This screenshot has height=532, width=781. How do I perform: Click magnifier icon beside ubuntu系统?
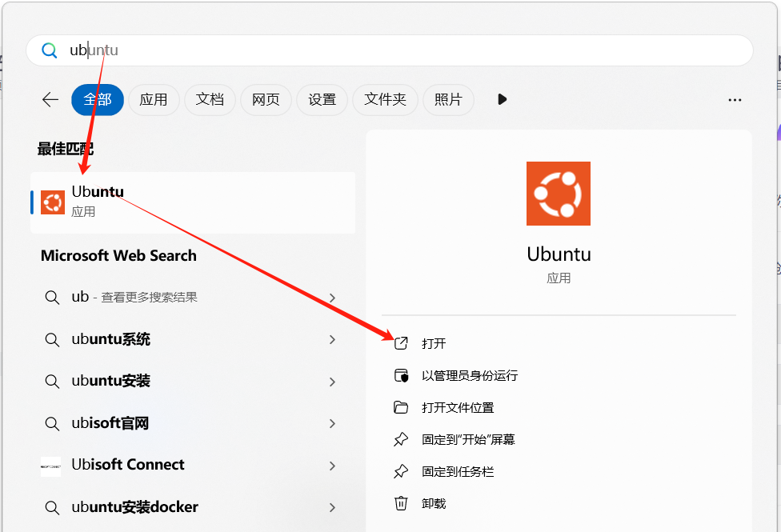click(52, 340)
